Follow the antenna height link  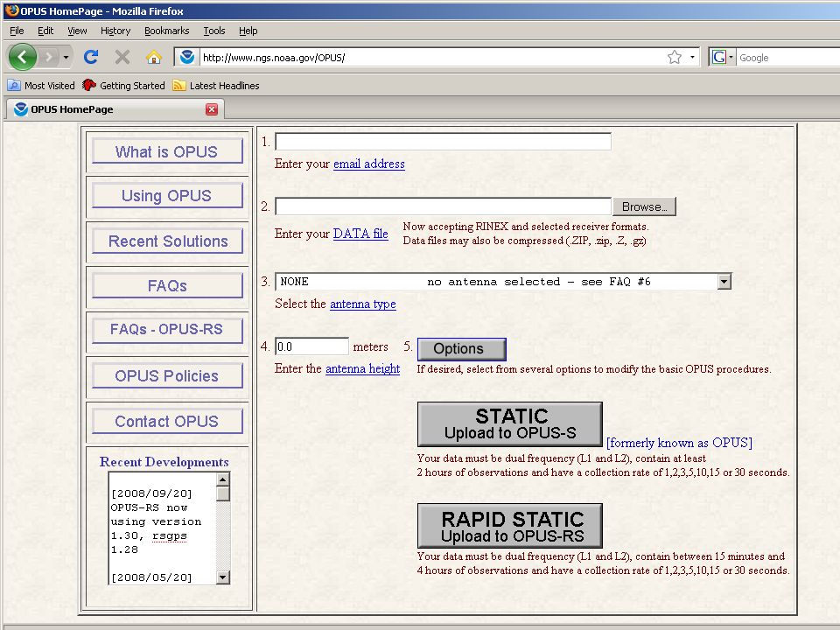pos(362,368)
